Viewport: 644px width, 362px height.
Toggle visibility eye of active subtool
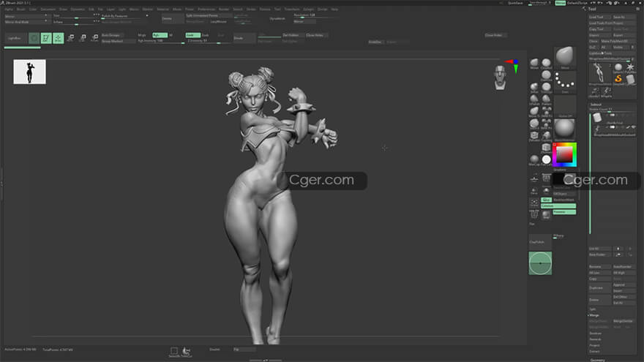tap(634, 127)
